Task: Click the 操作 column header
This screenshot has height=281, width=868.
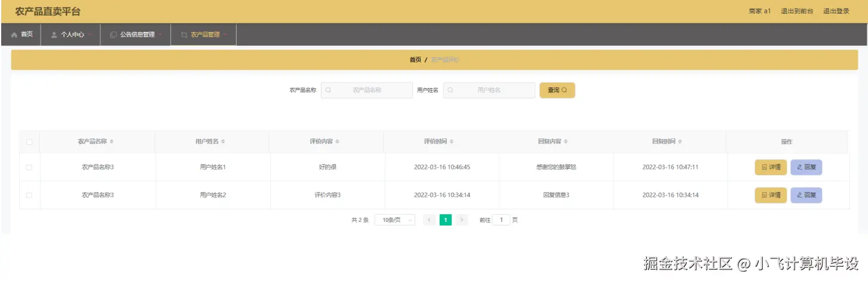Action: click(787, 142)
